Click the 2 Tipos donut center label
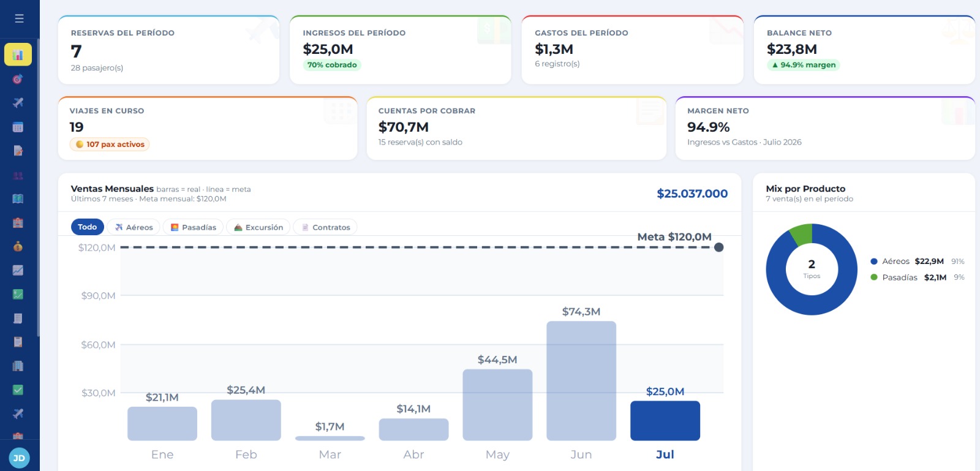The image size is (980, 471). tap(812, 268)
